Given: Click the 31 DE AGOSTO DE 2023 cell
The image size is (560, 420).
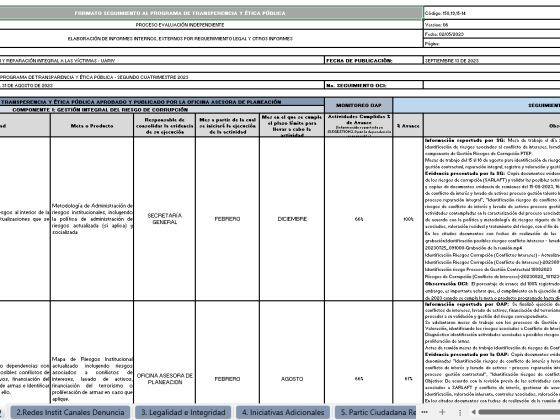Looking at the screenshot, I should tap(162, 85).
